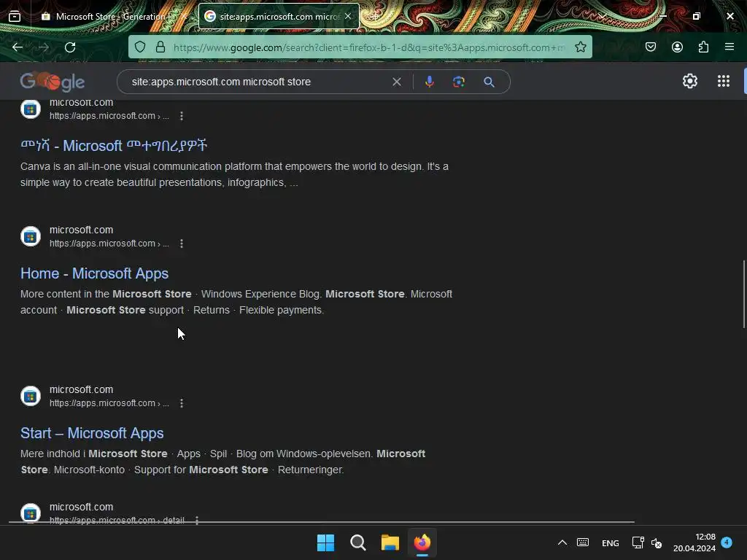The image size is (747, 560).
Task: Open the Save to Pocket icon
Action: [650, 47]
